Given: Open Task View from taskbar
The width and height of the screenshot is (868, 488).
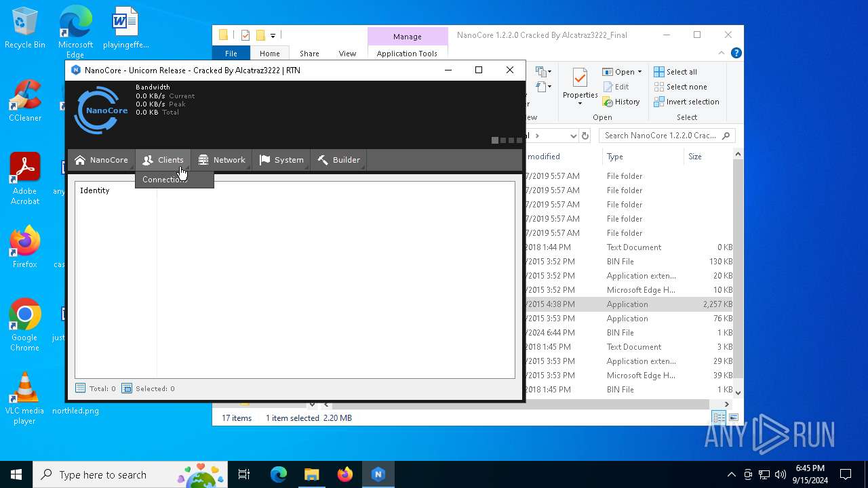Looking at the screenshot, I should pyautogui.click(x=244, y=474).
